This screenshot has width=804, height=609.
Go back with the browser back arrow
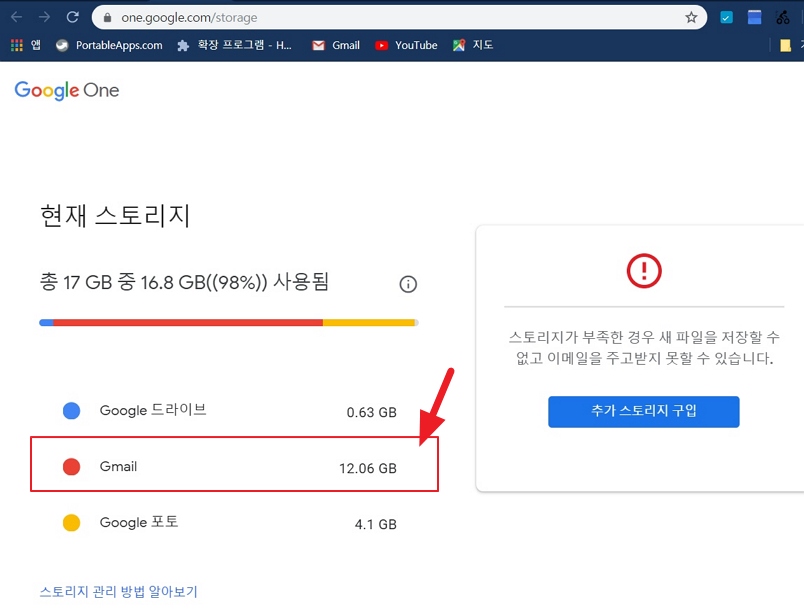(16, 17)
